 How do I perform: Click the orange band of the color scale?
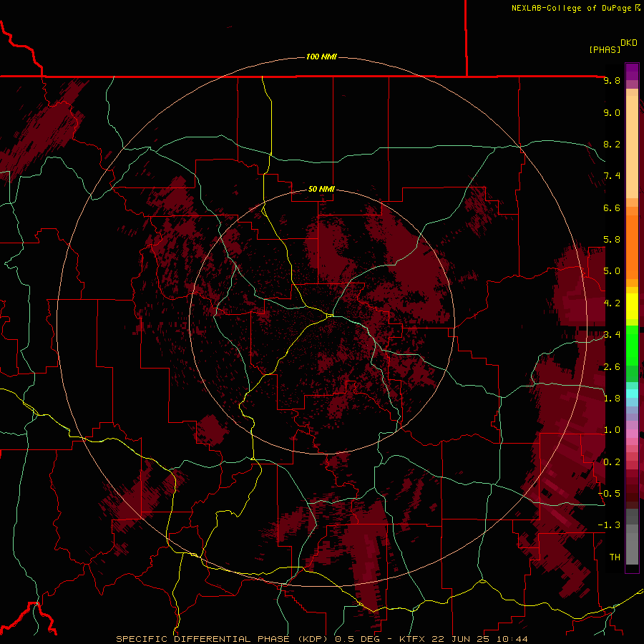632,246
